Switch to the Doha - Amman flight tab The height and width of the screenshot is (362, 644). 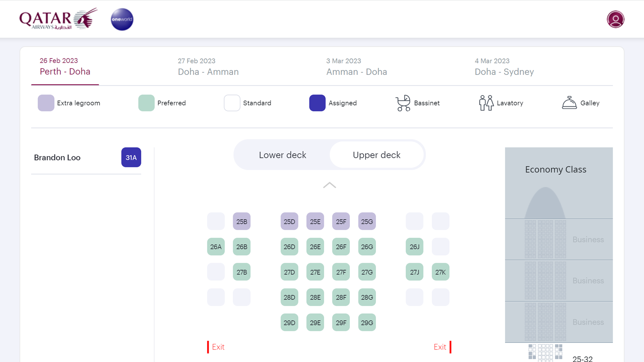pos(208,67)
